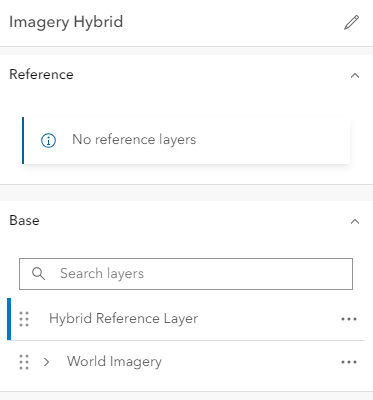Click the Imagery Hybrid title text
Screen dimensions: 373x400
click(66, 22)
